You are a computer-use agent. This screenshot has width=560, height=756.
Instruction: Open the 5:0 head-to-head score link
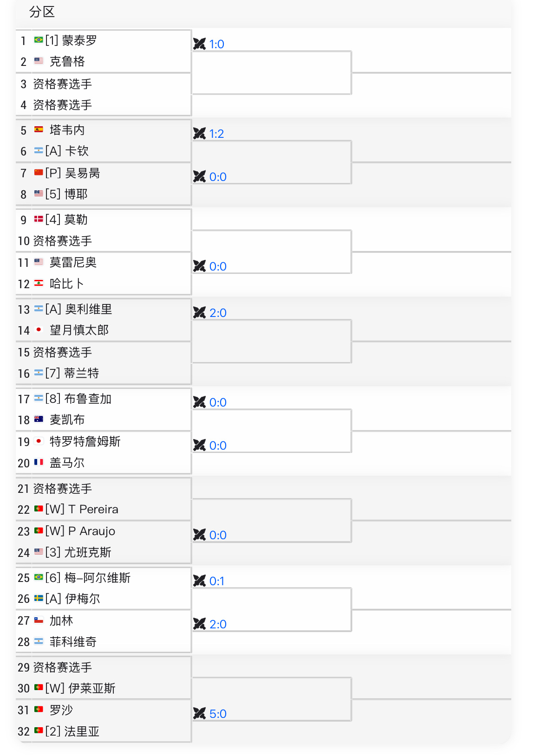(218, 714)
